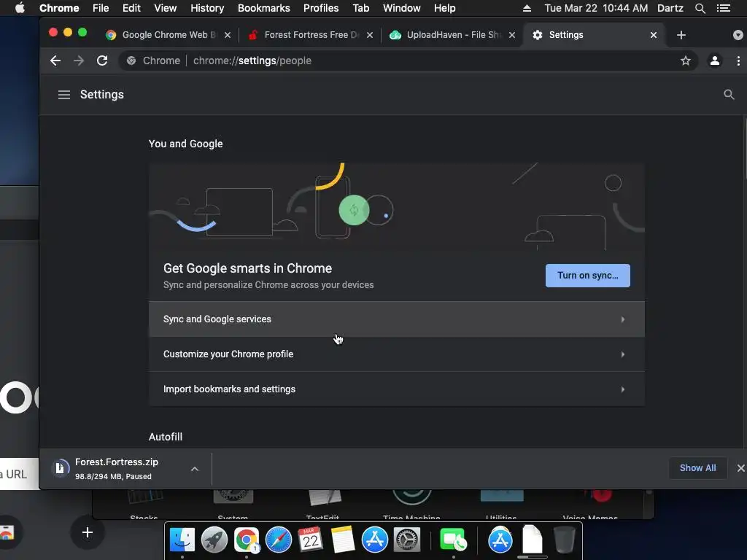747x560 pixels.
Task: Open the Chrome application menu
Action: coord(59,8)
